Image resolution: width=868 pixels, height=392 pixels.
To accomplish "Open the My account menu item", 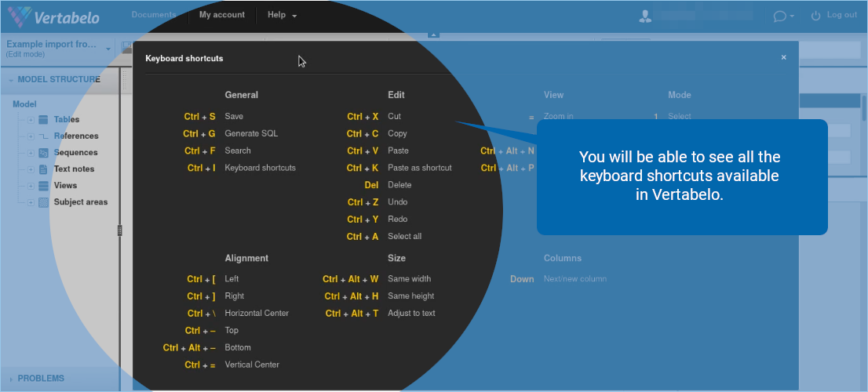I will [222, 15].
